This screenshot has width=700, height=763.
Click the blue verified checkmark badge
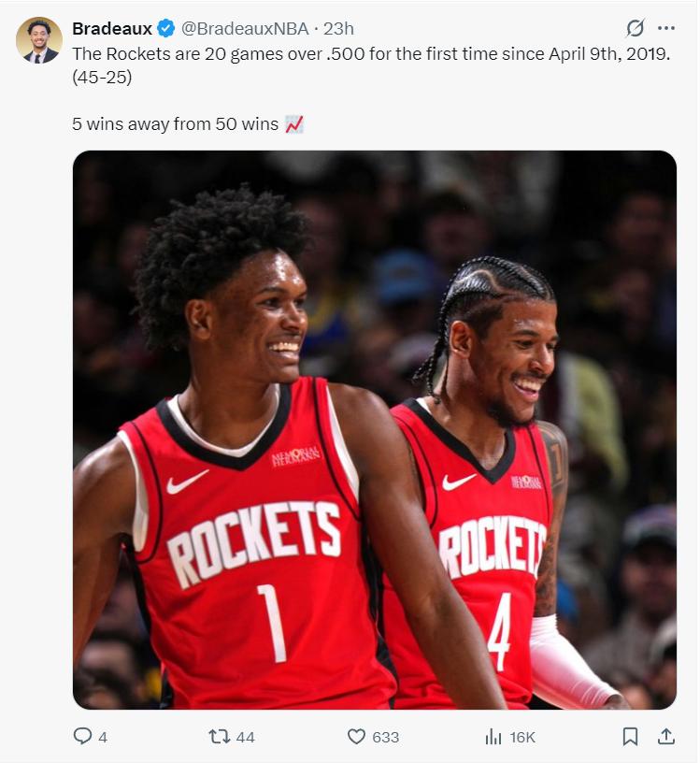(165, 28)
